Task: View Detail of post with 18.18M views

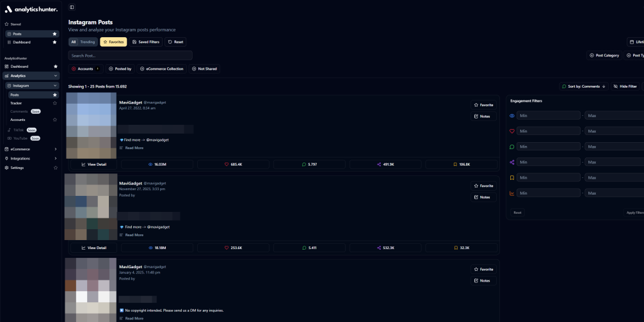Action: pos(93,248)
